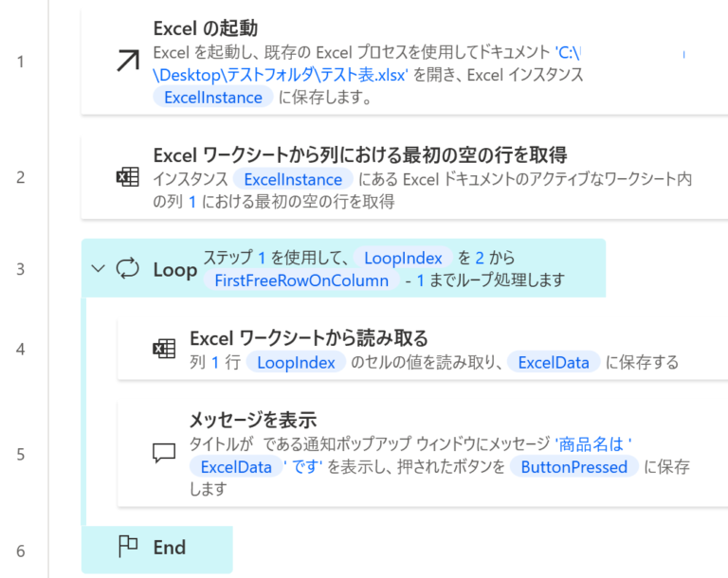Select the 'Excel の起動' action title
The width and height of the screenshot is (728, 578).
pos(205,27)
